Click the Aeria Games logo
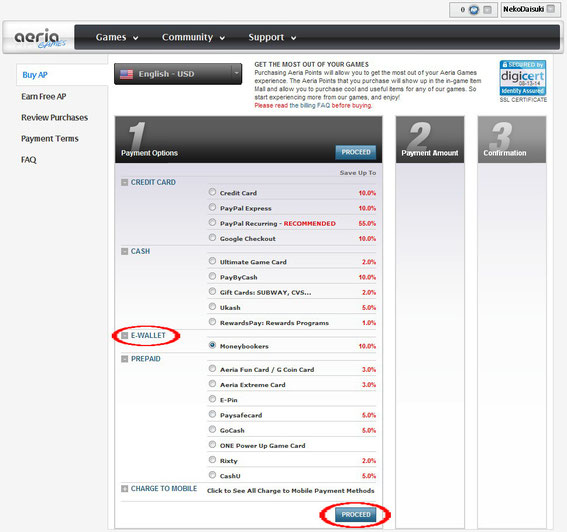Viewport: 567px width, 532px height. (40, 38)
